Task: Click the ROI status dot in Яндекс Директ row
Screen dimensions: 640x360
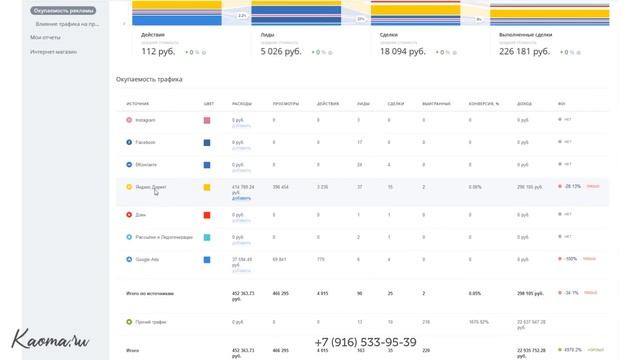Action: point(560,186)
